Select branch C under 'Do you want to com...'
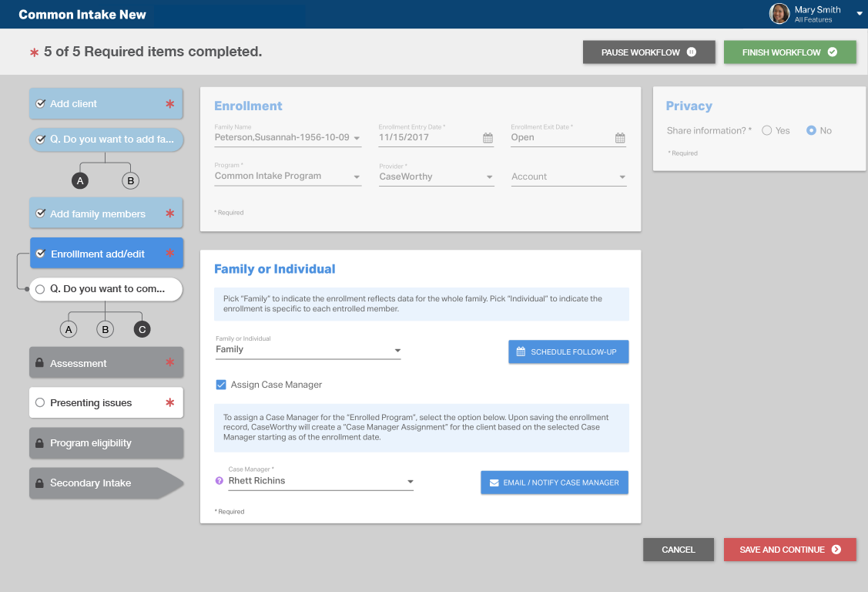 [142, 329]
